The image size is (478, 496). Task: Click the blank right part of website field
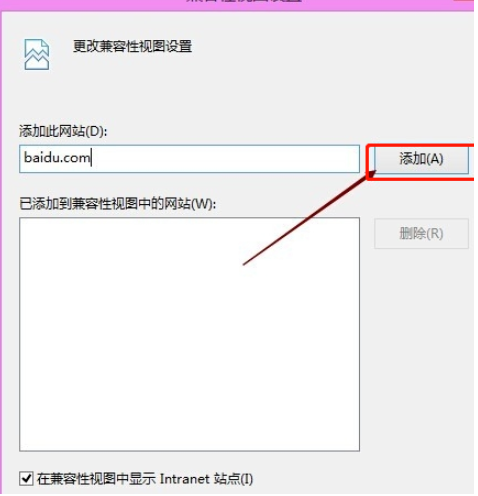point(227,159)
